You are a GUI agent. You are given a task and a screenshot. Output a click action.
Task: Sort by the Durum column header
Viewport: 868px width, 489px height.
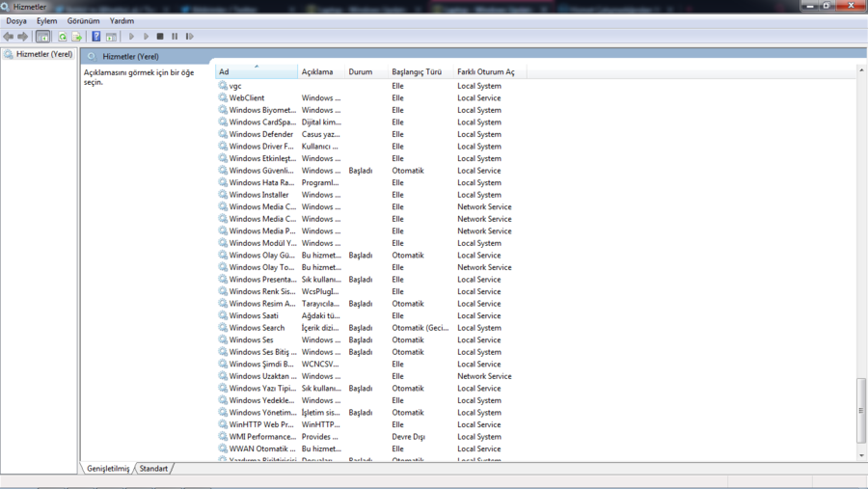click(366, 72)
